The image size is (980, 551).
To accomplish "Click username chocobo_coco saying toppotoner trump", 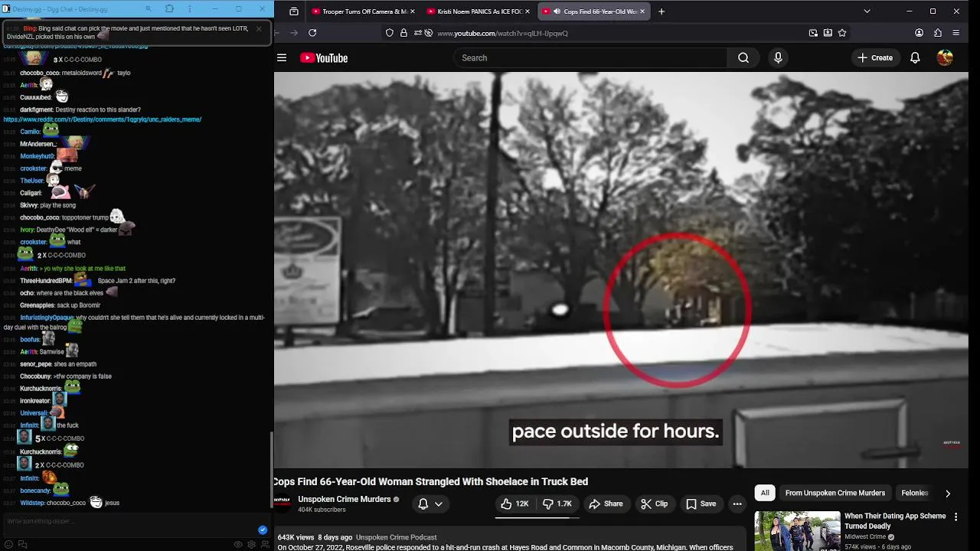I will [40, 218].
